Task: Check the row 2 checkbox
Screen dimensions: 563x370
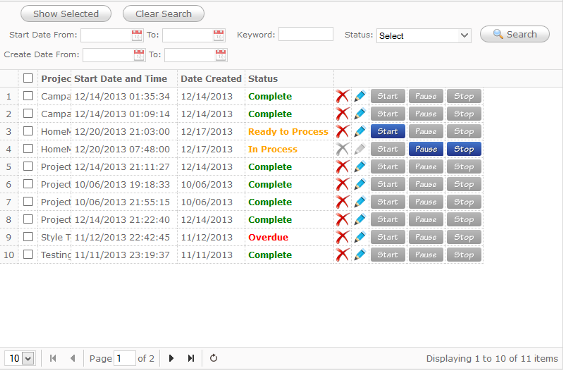Action: [28, 114]
